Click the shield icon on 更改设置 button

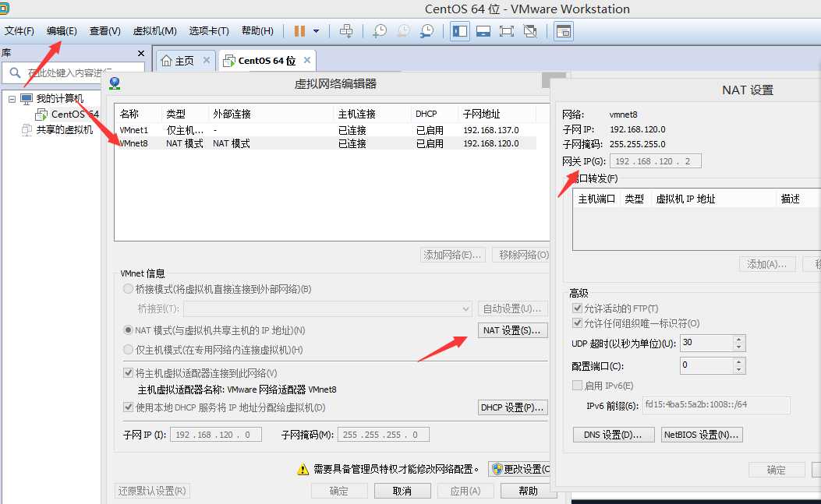pos(497,469)
